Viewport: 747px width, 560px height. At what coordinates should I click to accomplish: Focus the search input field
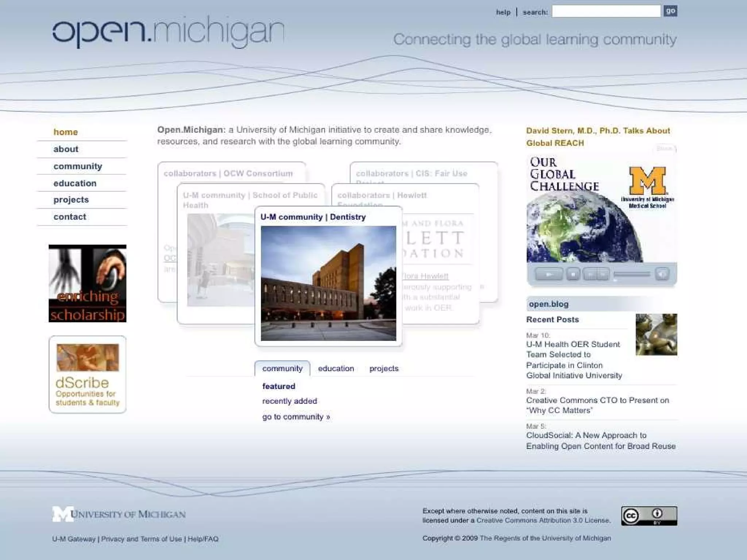tap(606, 11)
